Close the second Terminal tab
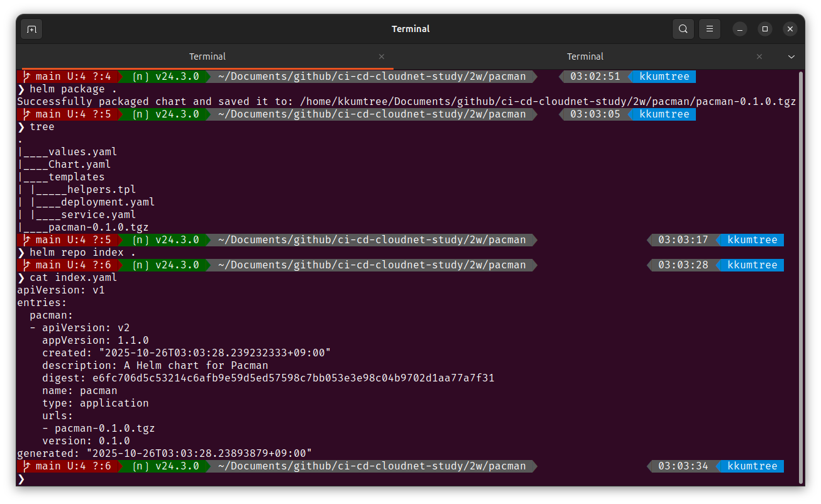Screen dimensions: 821x504 point(759,57)
